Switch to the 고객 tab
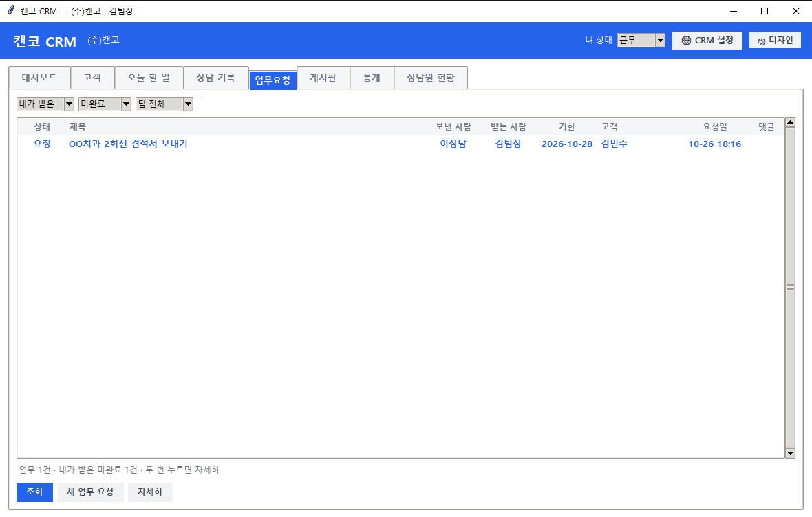 click(93, 78)
